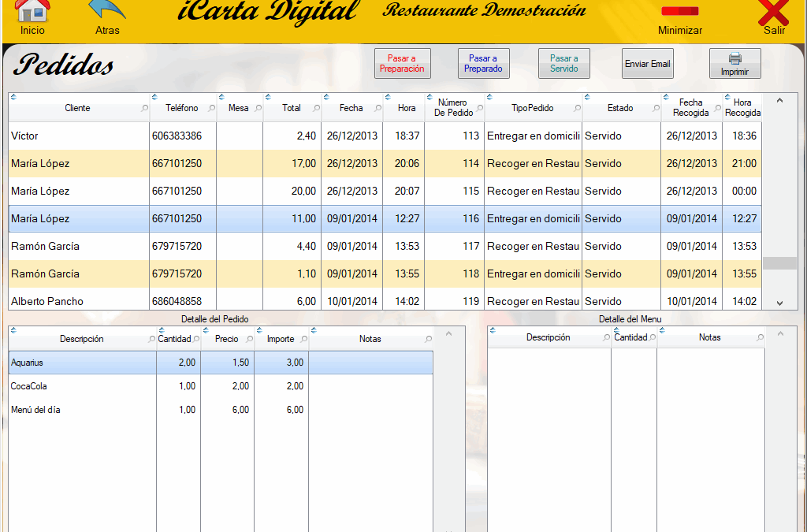
Task: Select María López order number 115
Action: pos(385,192)
